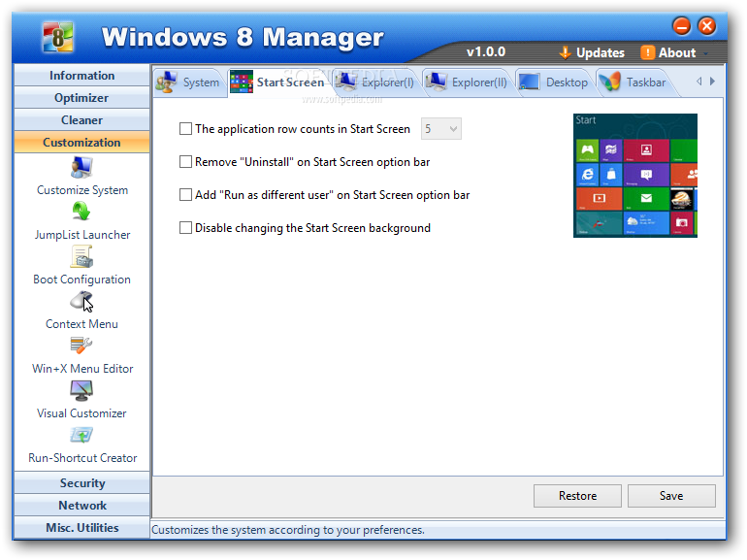Open the Run-Shortcut Creator icon
The width and height of the screenshot is (747, 560).
click(81, 435)
